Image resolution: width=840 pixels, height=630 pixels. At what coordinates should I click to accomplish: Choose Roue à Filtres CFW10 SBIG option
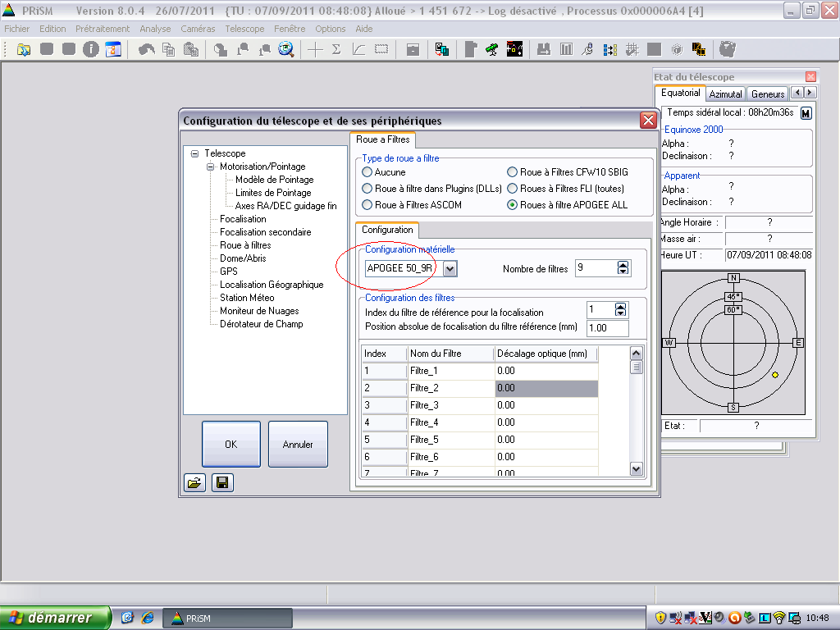coord(513,172)
